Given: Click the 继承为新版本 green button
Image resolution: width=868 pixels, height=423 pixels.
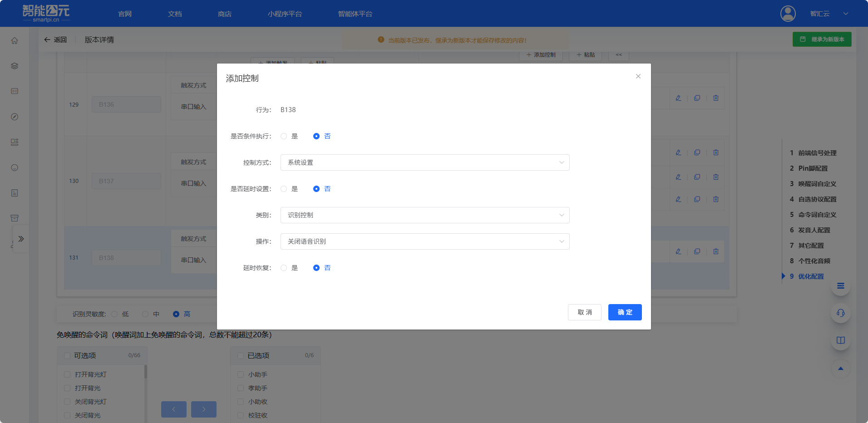Looking at the screenshot, I should pos(822,39).
